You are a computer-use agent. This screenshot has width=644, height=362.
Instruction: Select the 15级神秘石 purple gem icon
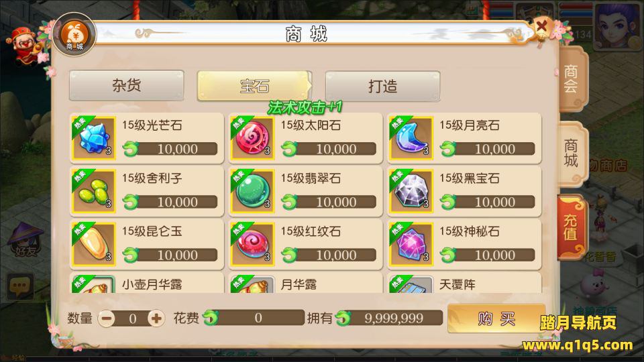(411, 244)
